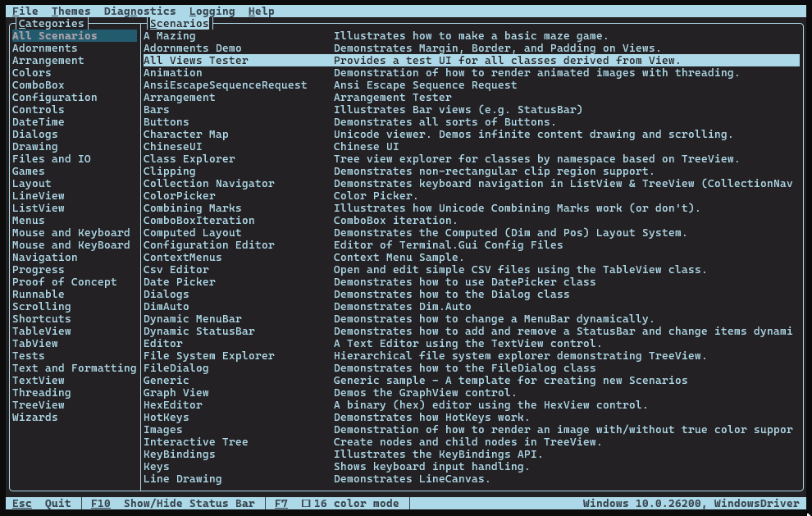812x516 pixels.
Task: Click Esc Quit in status bar
Action: coord(41,504)
